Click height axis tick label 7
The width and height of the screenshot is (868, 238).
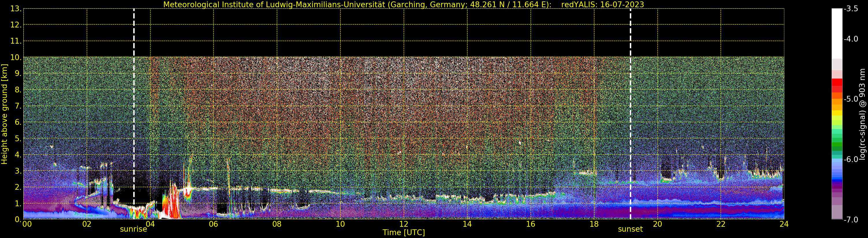[x=18, y=106]
